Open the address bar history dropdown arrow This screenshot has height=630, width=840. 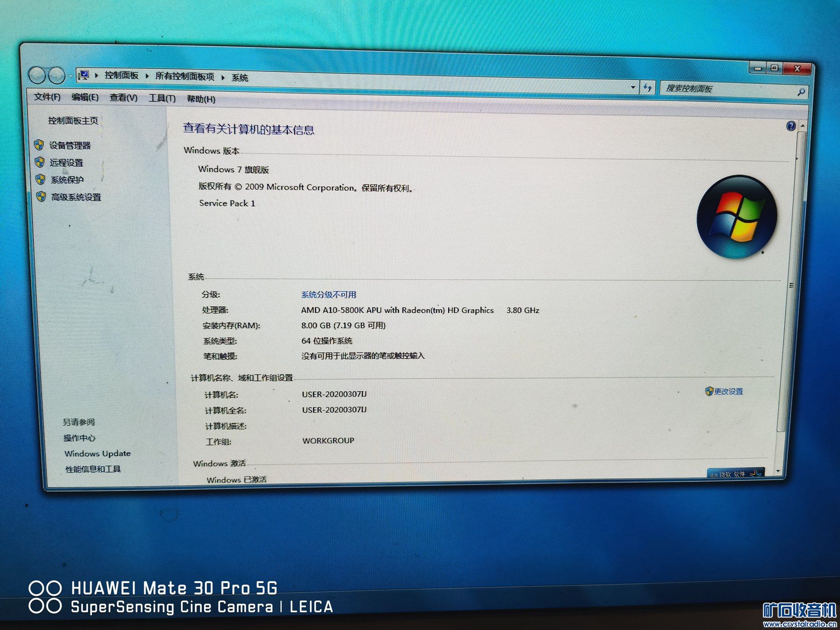633,87
